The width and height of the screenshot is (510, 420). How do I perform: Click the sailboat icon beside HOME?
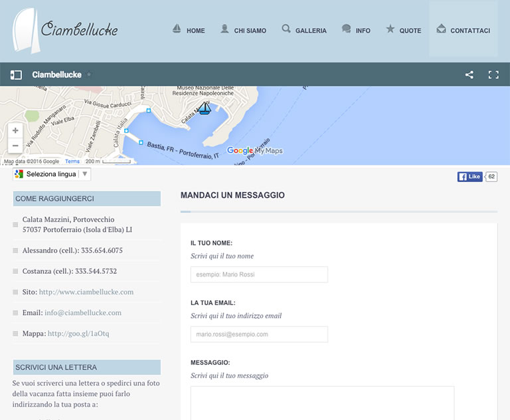click(177, 29)
